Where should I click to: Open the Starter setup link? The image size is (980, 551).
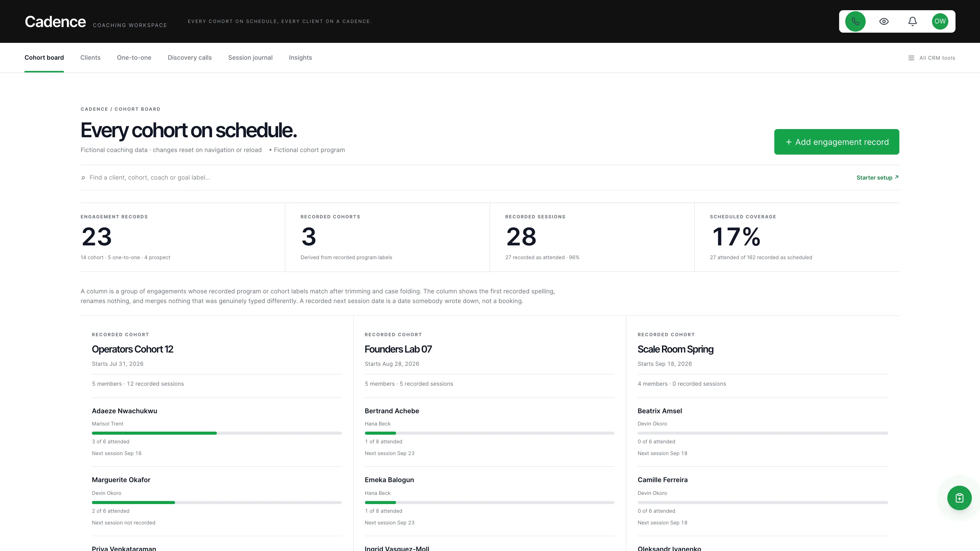point(877,178)
